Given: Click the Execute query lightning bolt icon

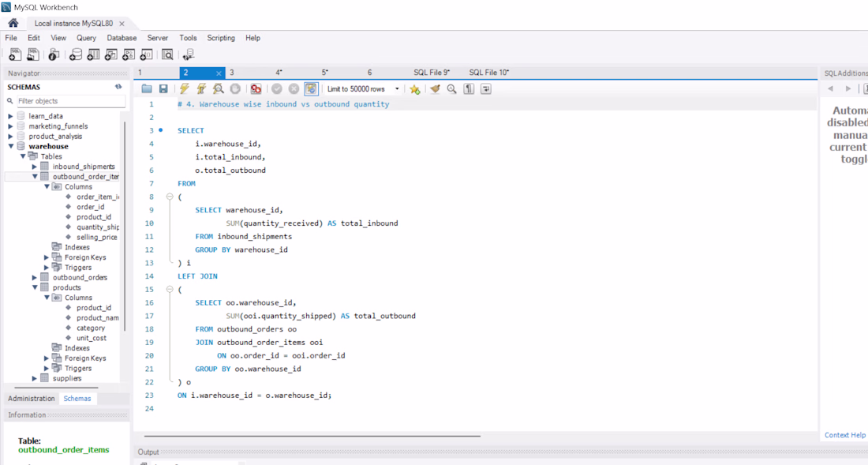Looking at the screenshot, I should pos(184,89).
